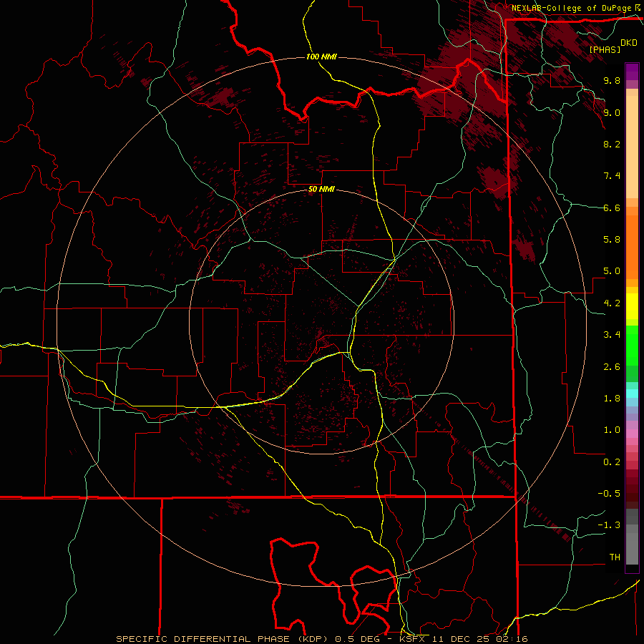Click the 5.8 scale value
Screen dimensions: 644x644
pyautogui.click(x=612, y=240)
